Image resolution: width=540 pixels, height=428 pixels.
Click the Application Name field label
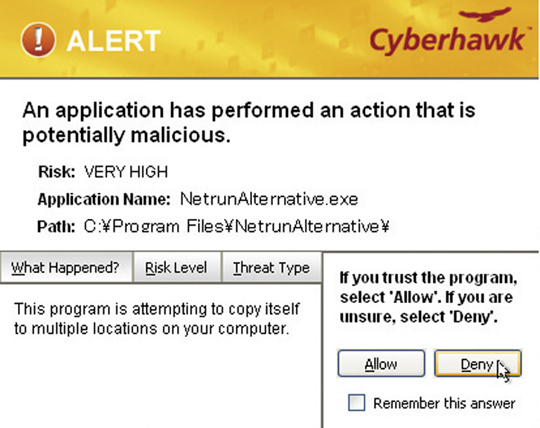pos(104,199)
